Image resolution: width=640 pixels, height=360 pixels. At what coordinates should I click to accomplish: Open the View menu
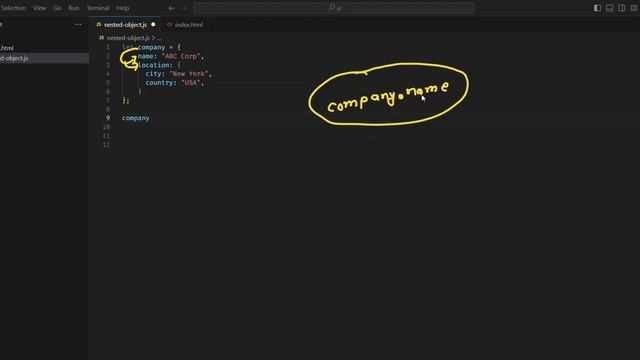40,8
